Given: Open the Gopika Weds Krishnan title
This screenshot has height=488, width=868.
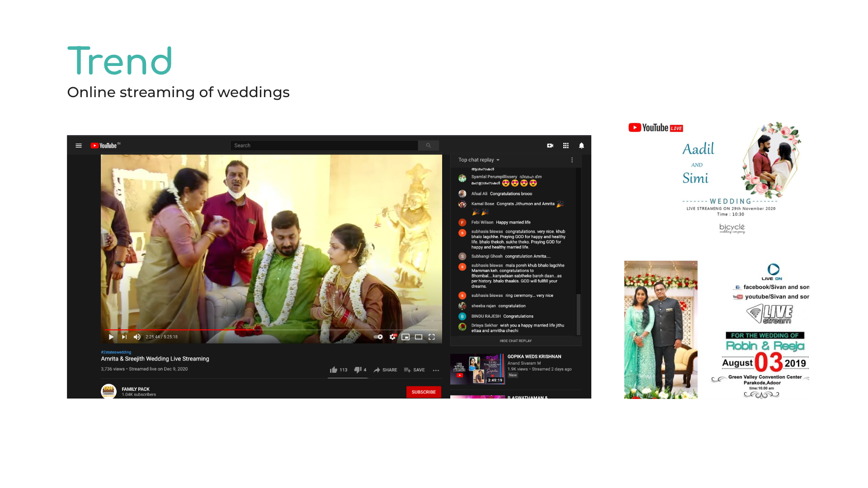Looking at the screenshot, I should coord(534,357).
